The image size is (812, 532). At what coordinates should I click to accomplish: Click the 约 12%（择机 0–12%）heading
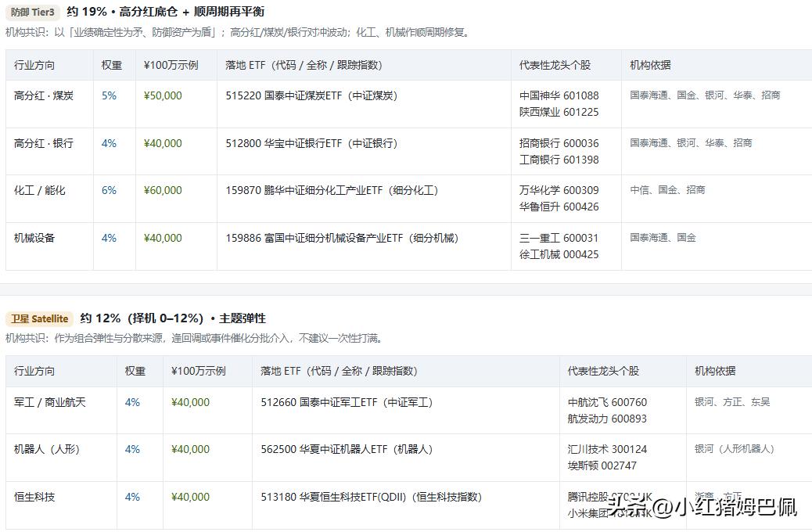(x=173, y=318)
